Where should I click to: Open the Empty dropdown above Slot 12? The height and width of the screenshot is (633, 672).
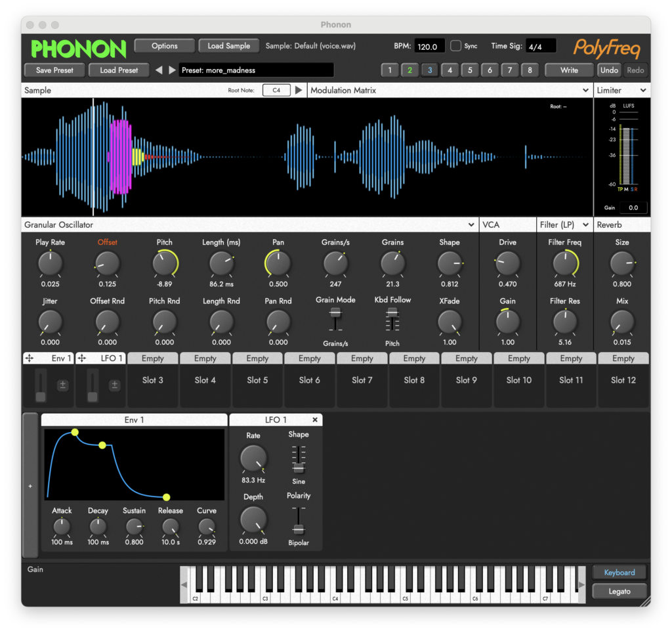623,358
